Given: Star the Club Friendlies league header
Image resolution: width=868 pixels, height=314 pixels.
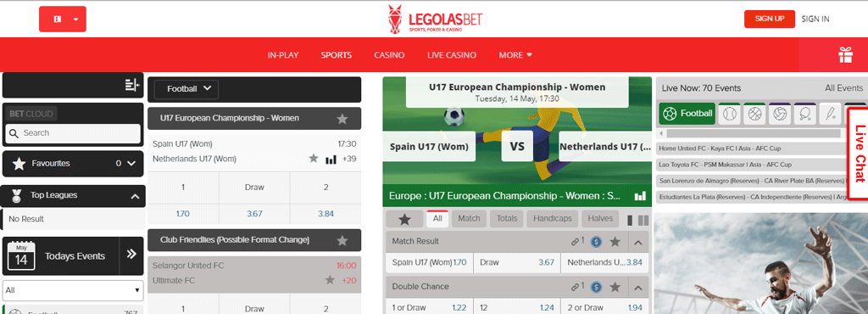Looking at the screenshot, I should click(342, 240).
